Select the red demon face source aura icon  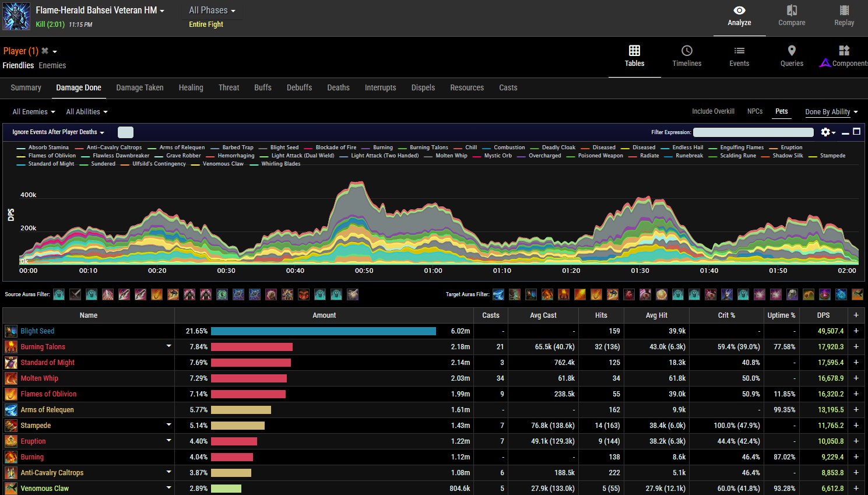pyautogui.click(x=304, y=294)
